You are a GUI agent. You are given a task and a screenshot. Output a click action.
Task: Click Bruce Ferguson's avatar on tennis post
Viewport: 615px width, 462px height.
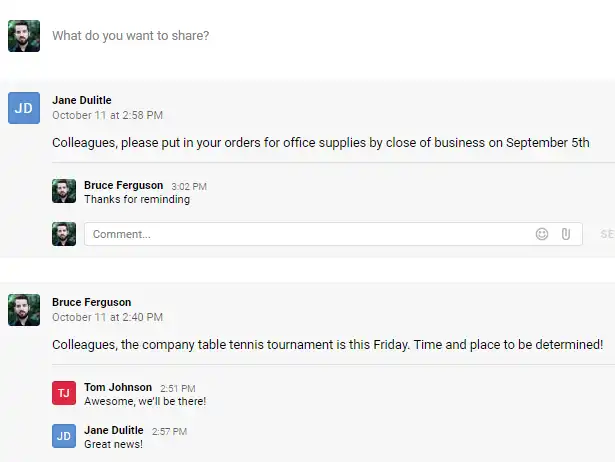(x=24, y=310)
